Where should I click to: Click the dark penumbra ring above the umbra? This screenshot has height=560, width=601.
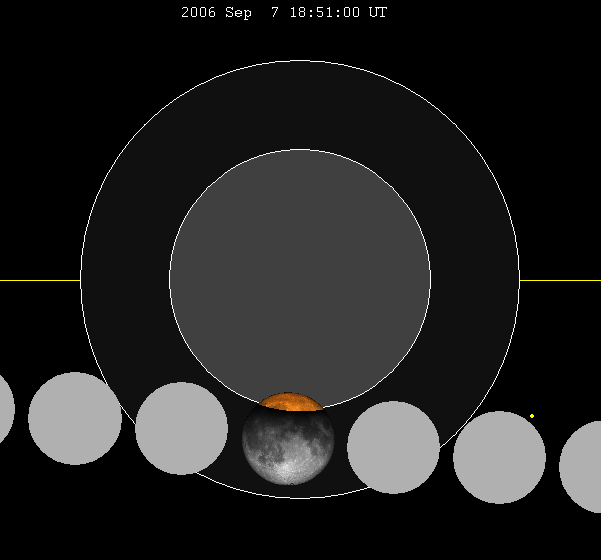[x=300, y=105]
